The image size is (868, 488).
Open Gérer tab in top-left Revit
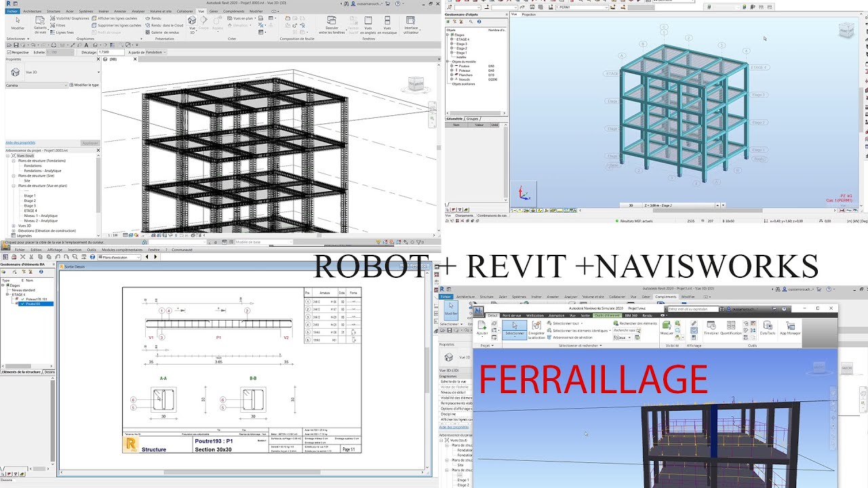point(214,12)
